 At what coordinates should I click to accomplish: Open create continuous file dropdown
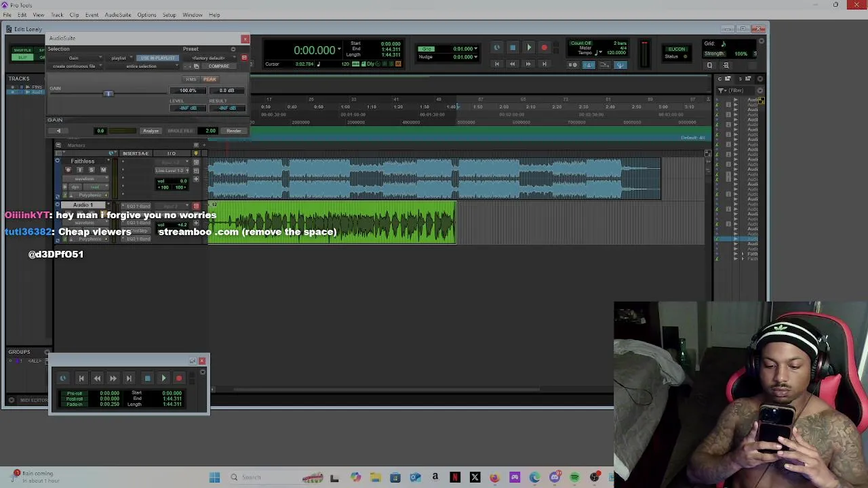(76, 66)
